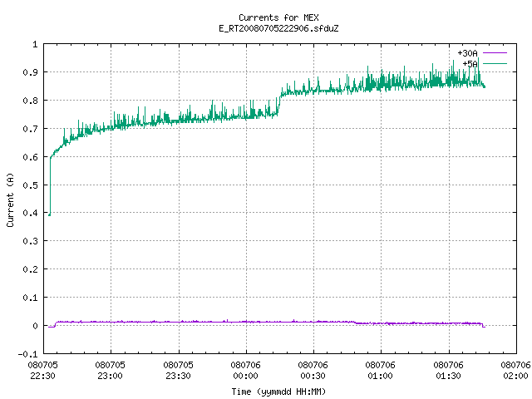This screenshot has height=399, width=532.
Task: Click the purple +30A trace's step down before 01:00
Action: pyautogui.click(x=355, y=323)
